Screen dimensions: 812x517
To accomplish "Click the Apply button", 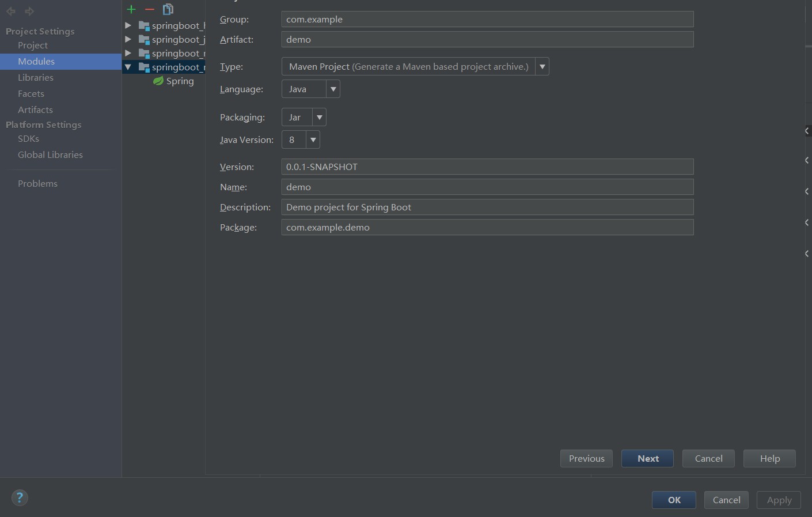I will pos(779,500).
